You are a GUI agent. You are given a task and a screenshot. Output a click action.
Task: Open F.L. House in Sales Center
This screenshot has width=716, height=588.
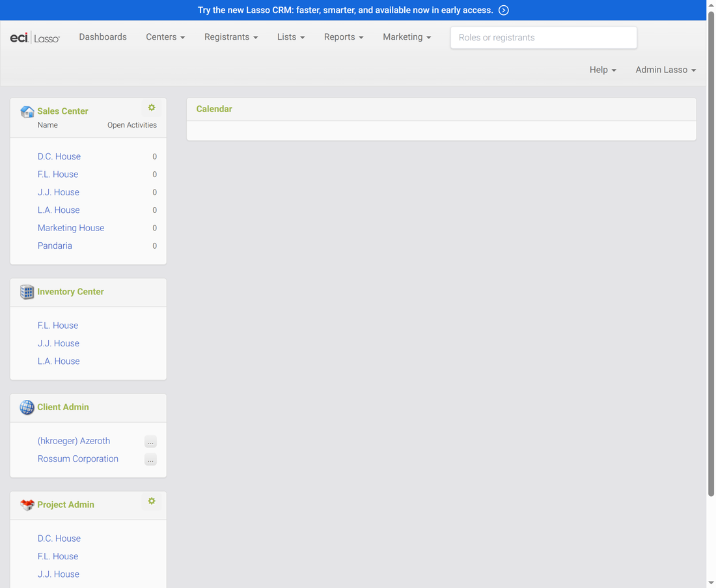[57, 175]
